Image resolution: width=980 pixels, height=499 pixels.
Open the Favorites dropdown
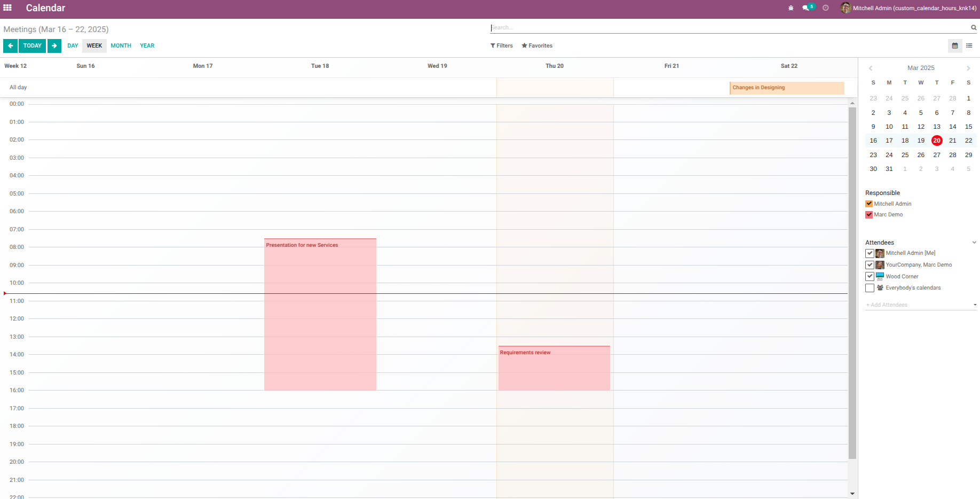point(537,46)
